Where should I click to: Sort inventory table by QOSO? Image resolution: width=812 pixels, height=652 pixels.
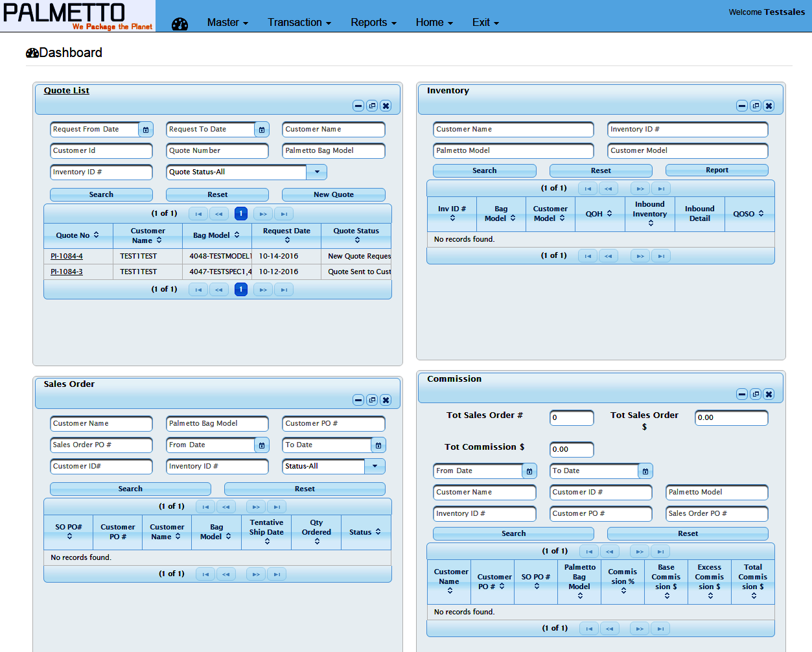tap(761, 214)
